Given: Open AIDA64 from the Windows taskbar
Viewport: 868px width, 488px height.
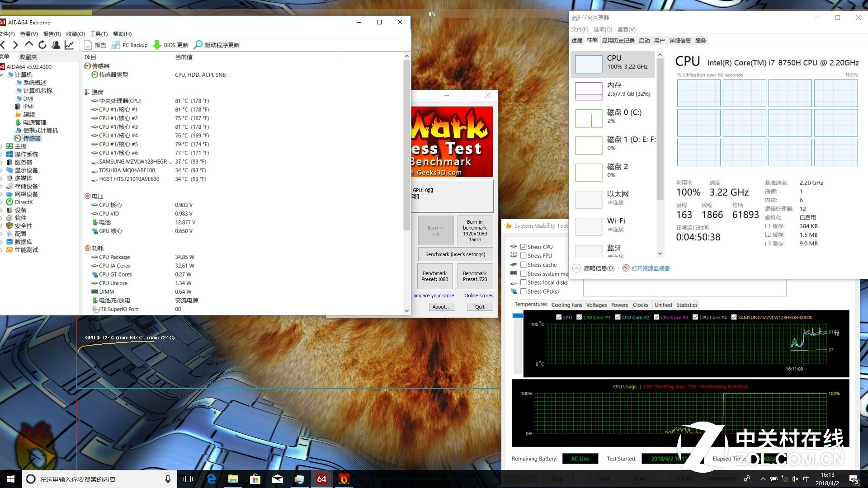Looking at the screenshot, I should pos(321,479).
